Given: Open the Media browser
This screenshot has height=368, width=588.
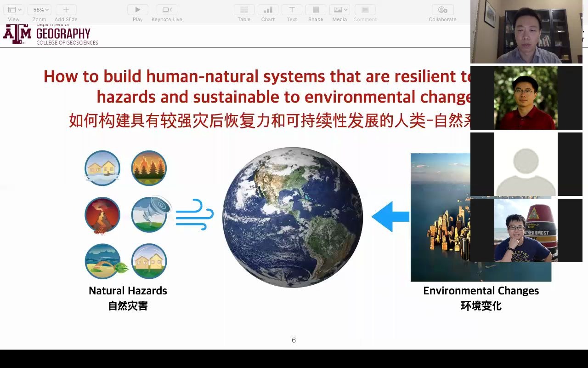Looking at the screenshot, I should click(338, 10).
